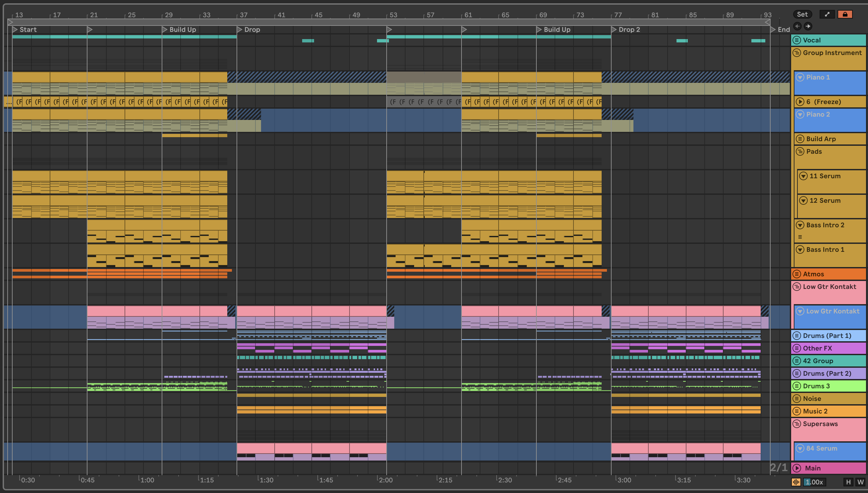Viewport: 868px width, 493px height.
Task: Click the 2/1 grid size indicator
Action: tap(779, 467)
